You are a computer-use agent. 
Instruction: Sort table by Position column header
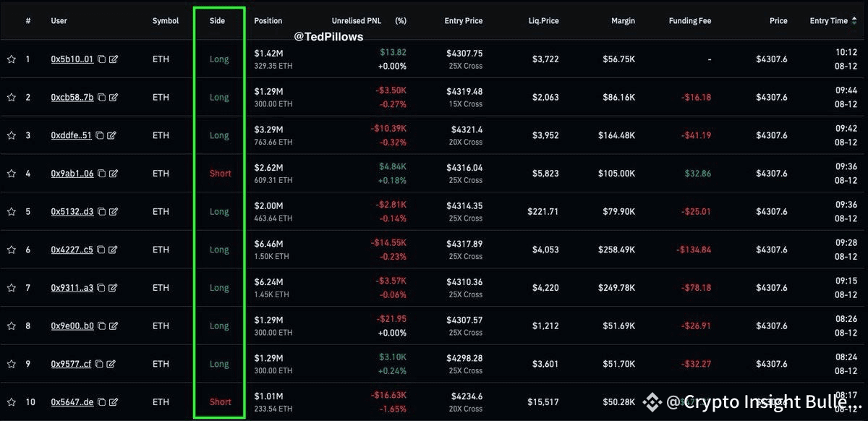[x=268, y=21]
